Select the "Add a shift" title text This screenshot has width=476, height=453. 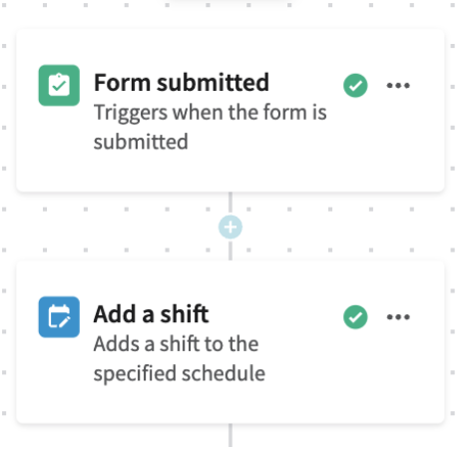click(151, 313)
